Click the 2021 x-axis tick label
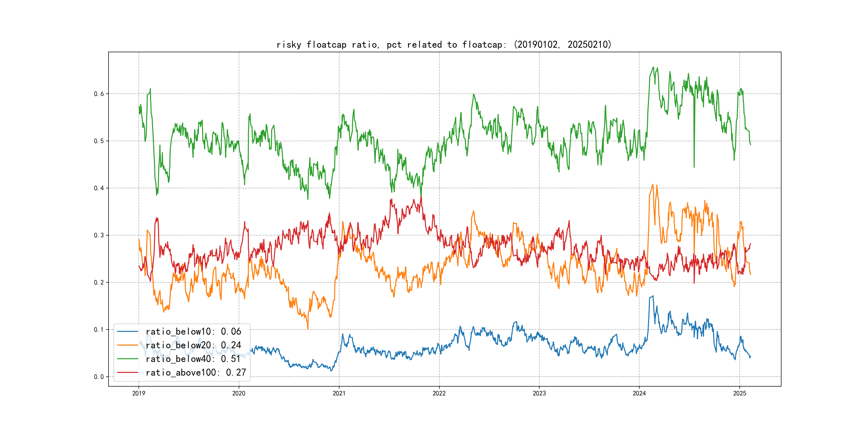Viewport: 868px width, 434px height. point(339,393)
